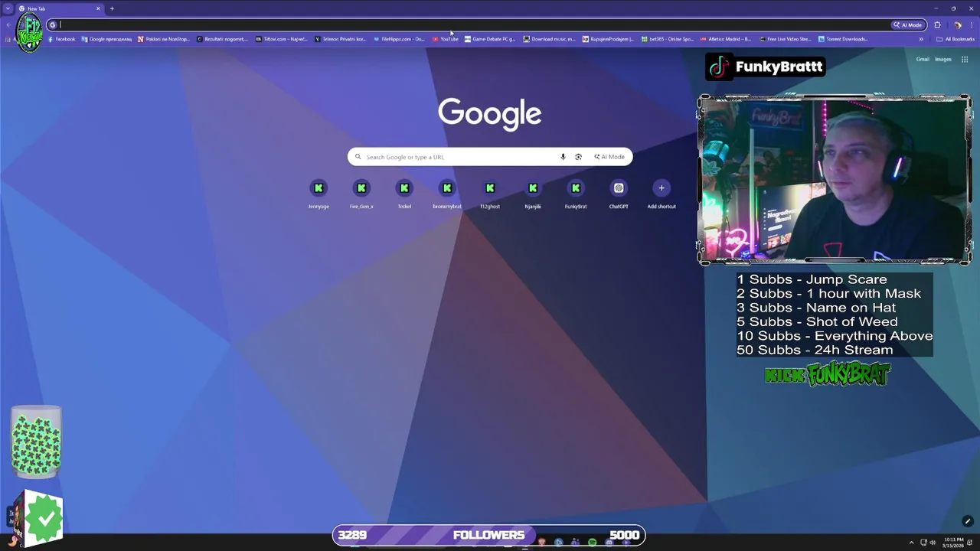This screenshot has height=551, width=980.
Task: Open the bronxmybrat shortcut tile
Action: point(447,194)
